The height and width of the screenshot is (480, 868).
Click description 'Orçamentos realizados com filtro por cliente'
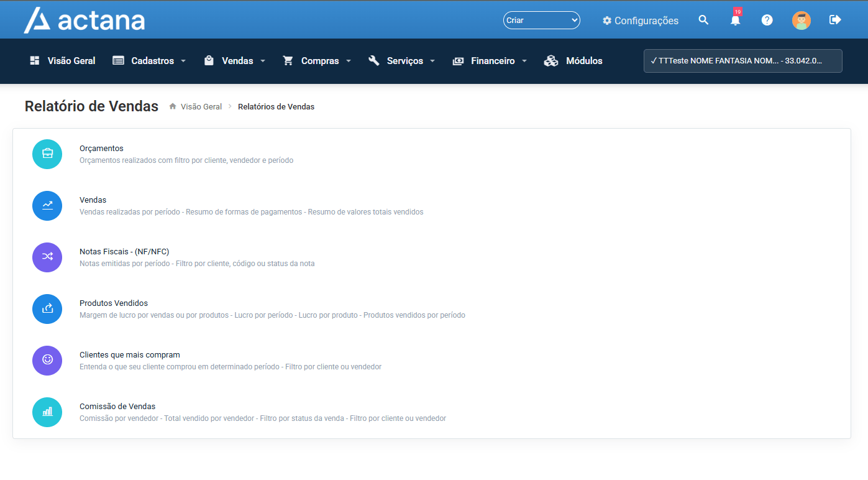coord(186,160)
